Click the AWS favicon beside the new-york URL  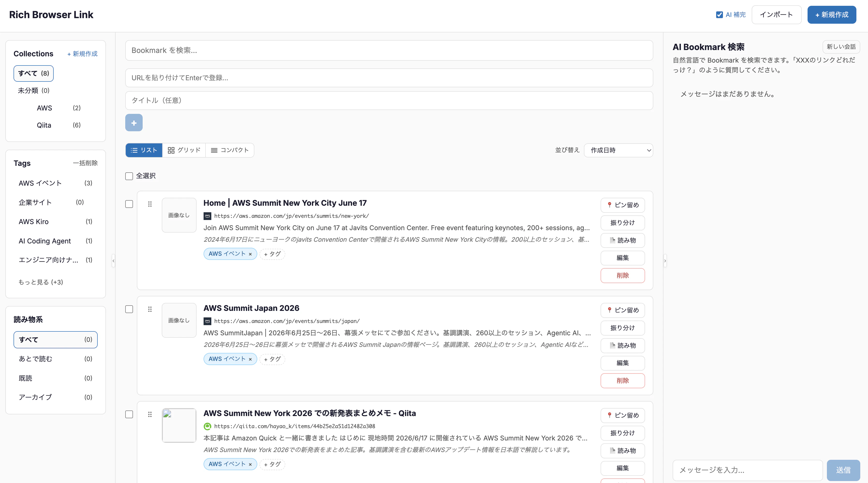(x=207, y=216)
